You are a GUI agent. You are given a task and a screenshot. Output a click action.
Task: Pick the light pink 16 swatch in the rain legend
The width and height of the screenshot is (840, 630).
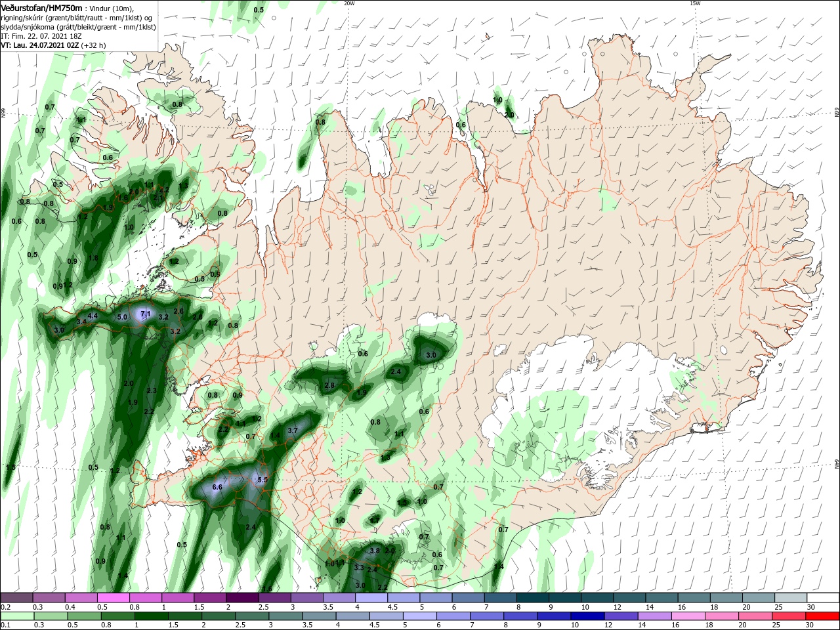click(689, 616)
